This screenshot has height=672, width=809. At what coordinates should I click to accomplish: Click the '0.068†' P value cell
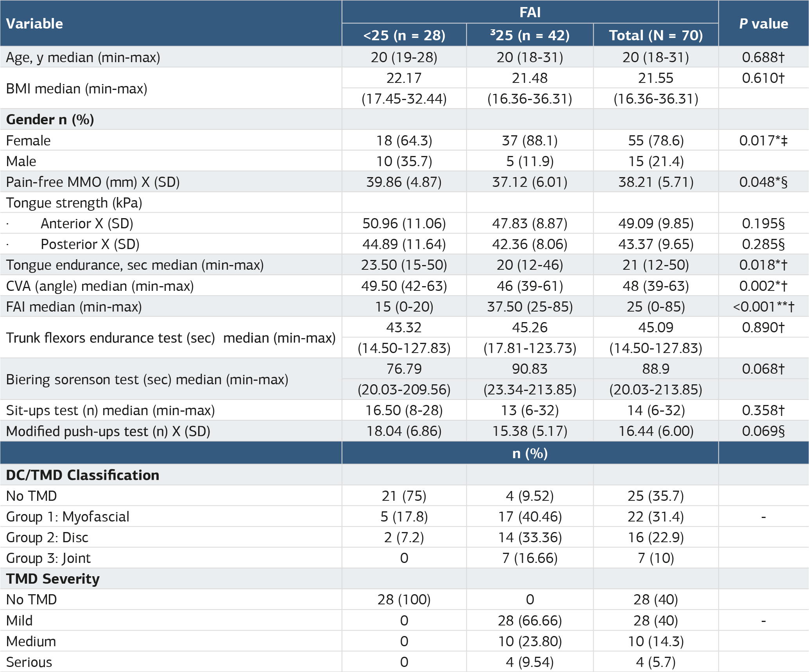pyautogui.click(x=763, y=369)
